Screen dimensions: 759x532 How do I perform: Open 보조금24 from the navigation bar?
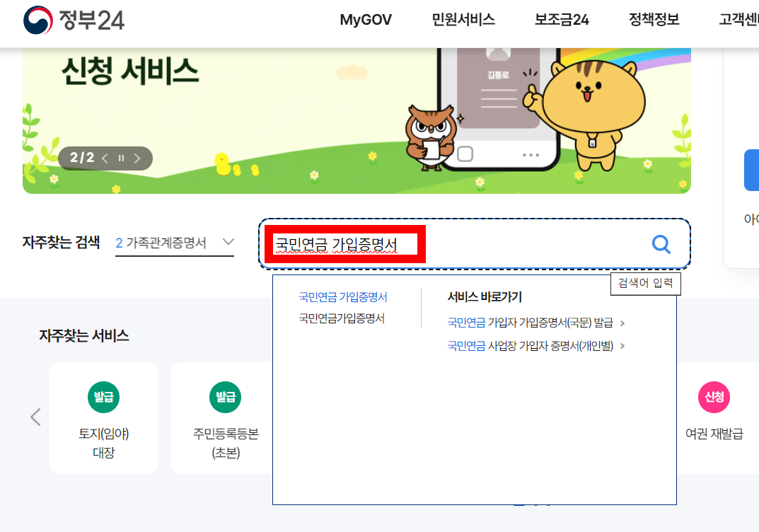pos(562,20)
